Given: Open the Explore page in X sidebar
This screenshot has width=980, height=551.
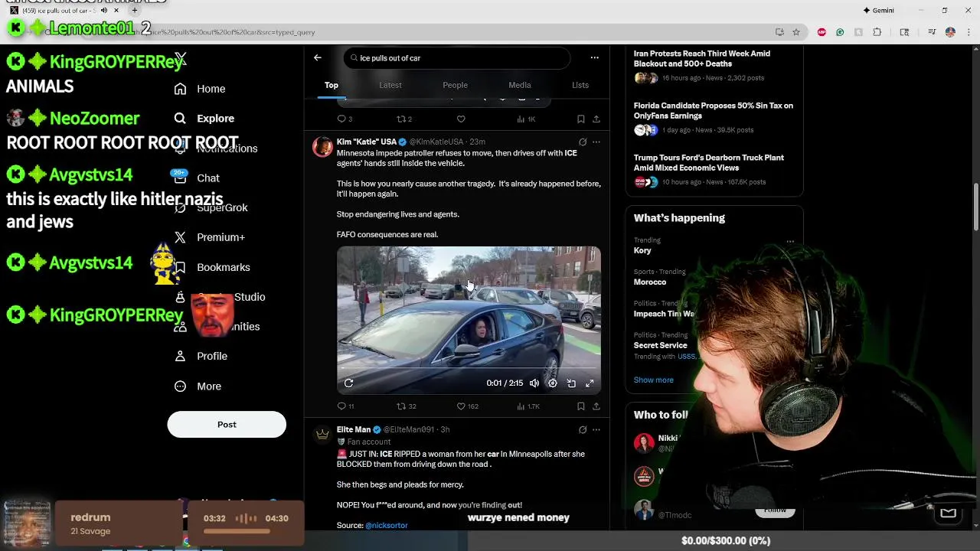Looking at the screenshot, I should click(204, 119).
